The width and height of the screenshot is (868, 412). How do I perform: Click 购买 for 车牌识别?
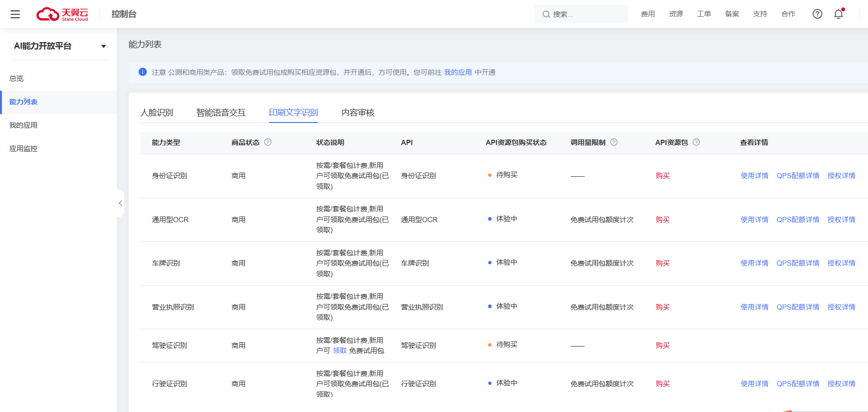pos(663,263)
